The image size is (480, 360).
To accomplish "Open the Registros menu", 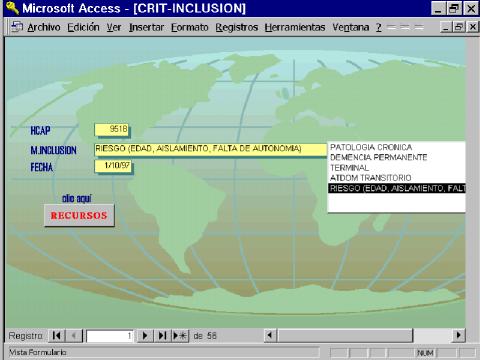I will (x=237, y=27).
